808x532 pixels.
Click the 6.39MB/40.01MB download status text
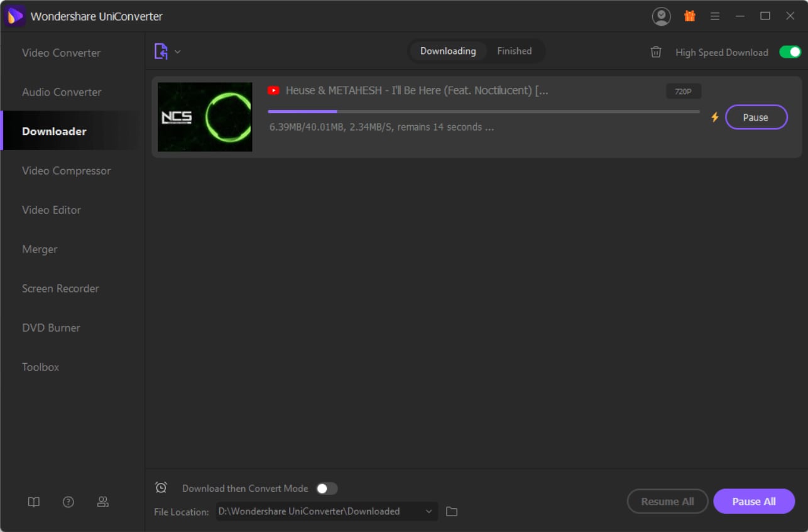click(381, 127)
